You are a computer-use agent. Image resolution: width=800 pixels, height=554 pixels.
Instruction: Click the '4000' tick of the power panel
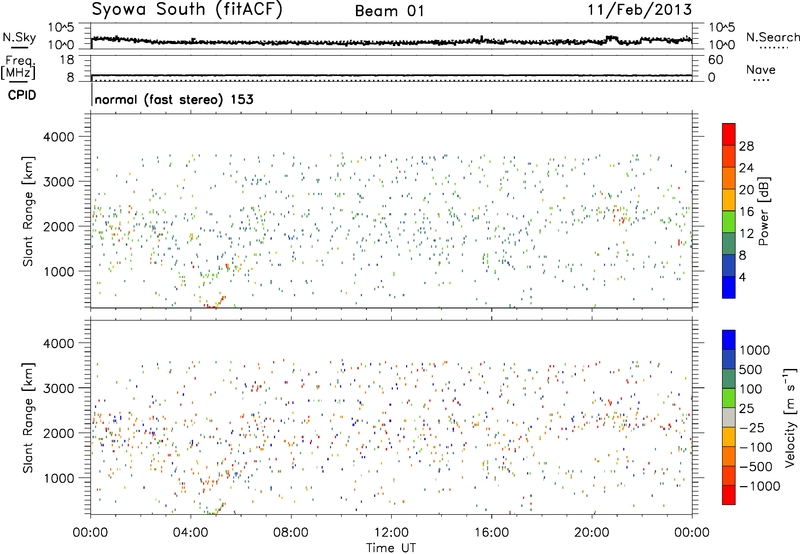pos(58,137)
